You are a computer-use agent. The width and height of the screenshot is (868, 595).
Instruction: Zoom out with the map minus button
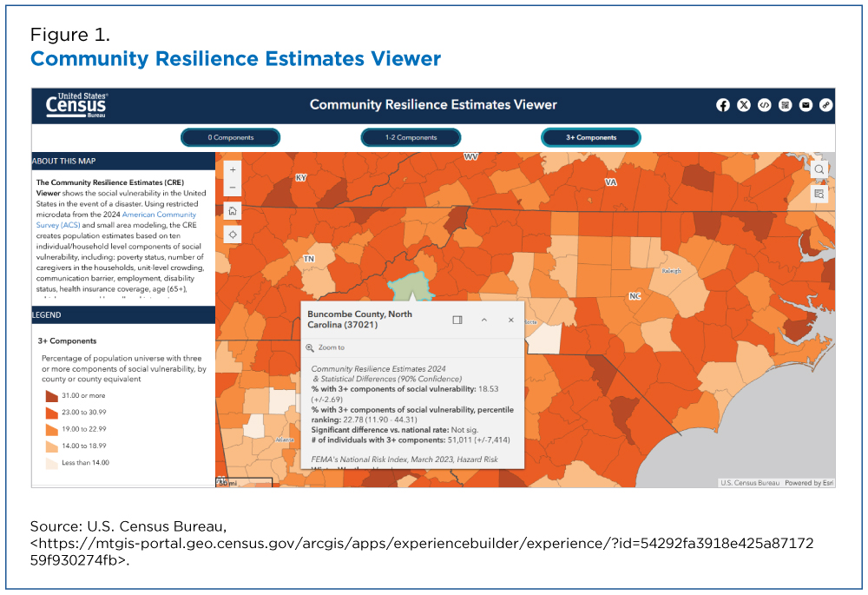(233, 188)
